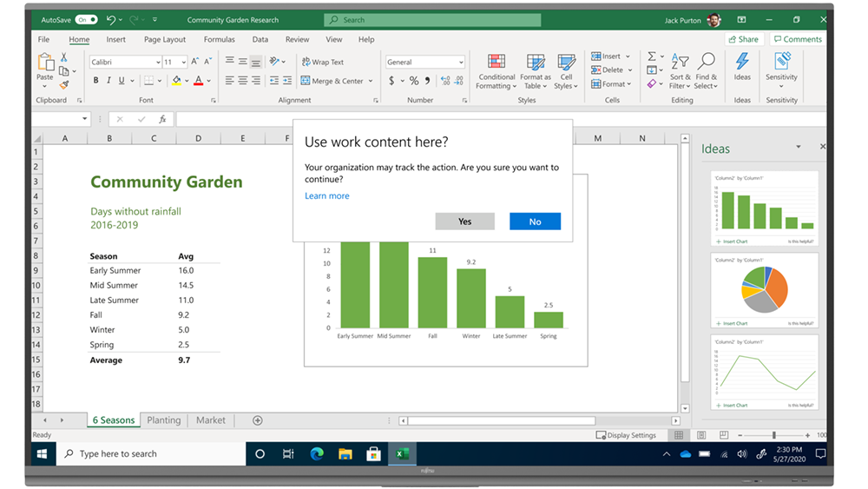Click the Insert Function fx icon
This screenshot has width=868, height=489.
(x=162, y=119)
